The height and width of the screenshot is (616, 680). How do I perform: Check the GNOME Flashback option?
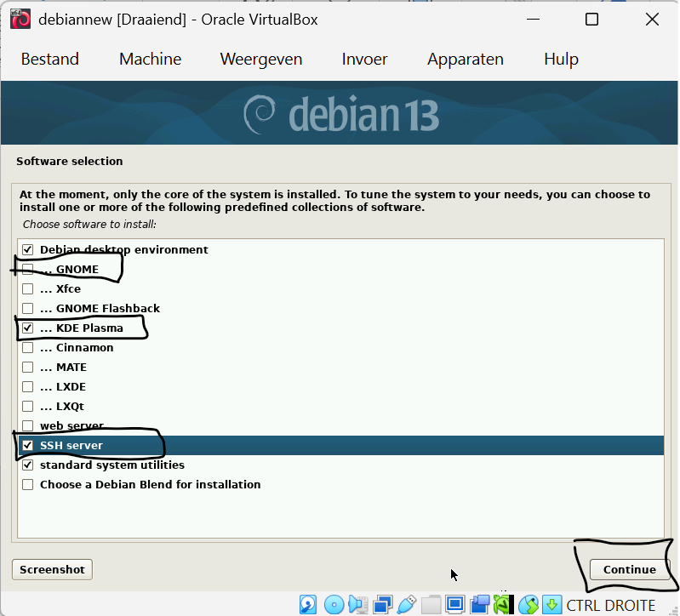(28, 308)
